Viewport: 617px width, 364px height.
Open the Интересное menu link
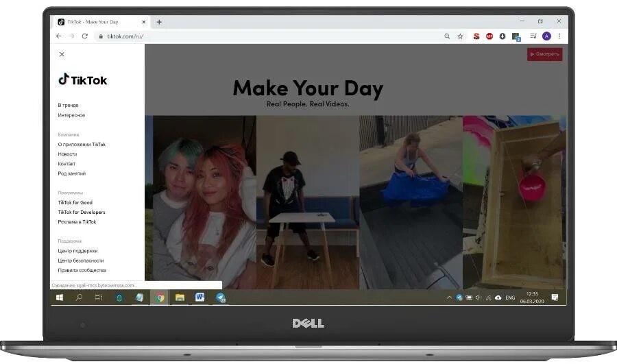pos(71,115)
